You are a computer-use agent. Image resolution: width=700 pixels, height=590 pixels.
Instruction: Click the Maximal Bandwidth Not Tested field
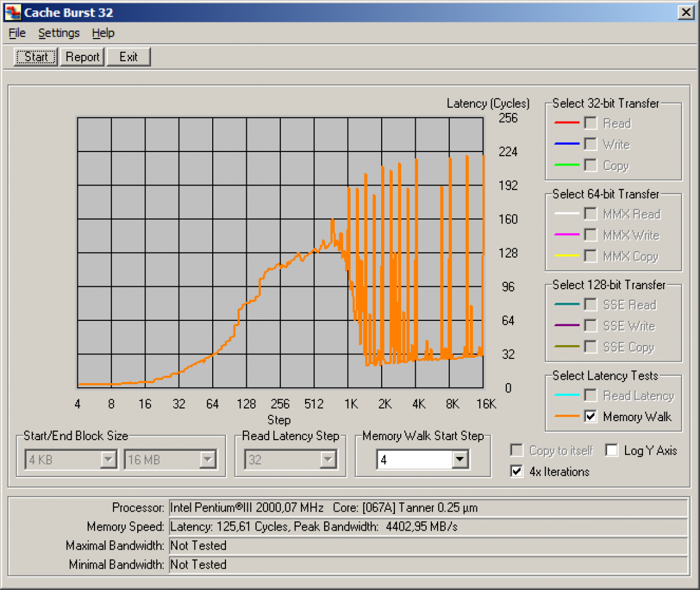point(428,546)
